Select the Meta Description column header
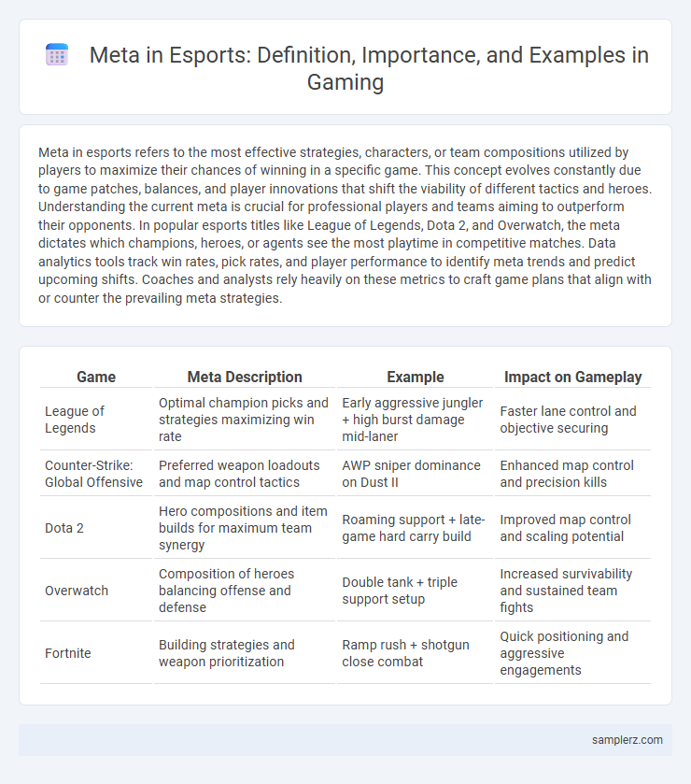691x784 pixels. pos(245,377)
